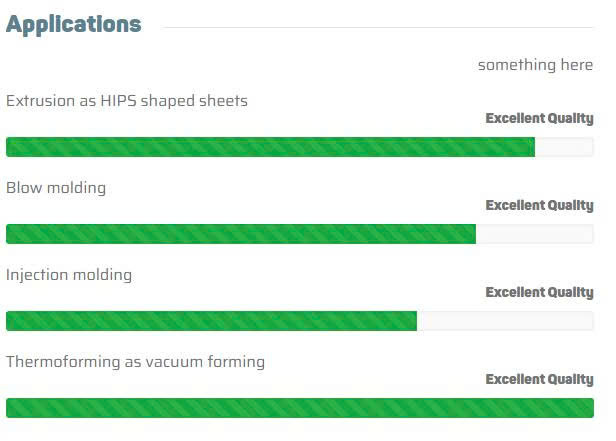Click the Blow molding progress bar
Viewport: 616px width, 441px height.
point(240,234)
